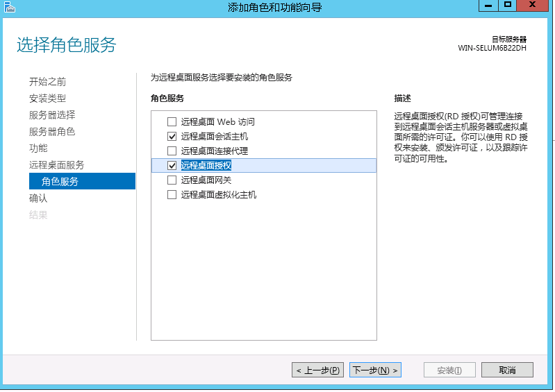This screenshot has width=555, height=392.
Task: Click the 远程桌面虚拟化主机 label
Action: point(219,195)
